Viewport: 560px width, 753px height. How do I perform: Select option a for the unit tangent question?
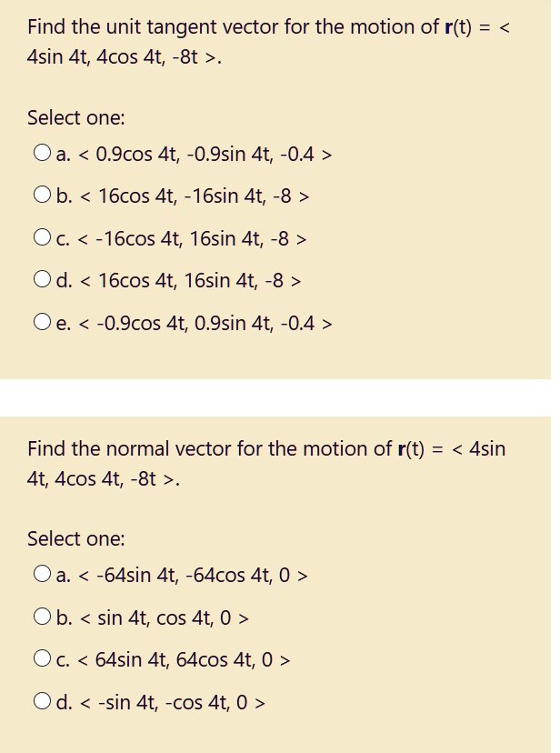point(42,152)
